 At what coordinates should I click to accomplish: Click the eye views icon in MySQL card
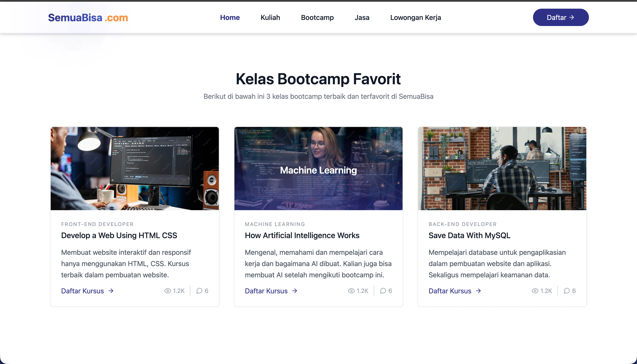(x=535, y=291)
